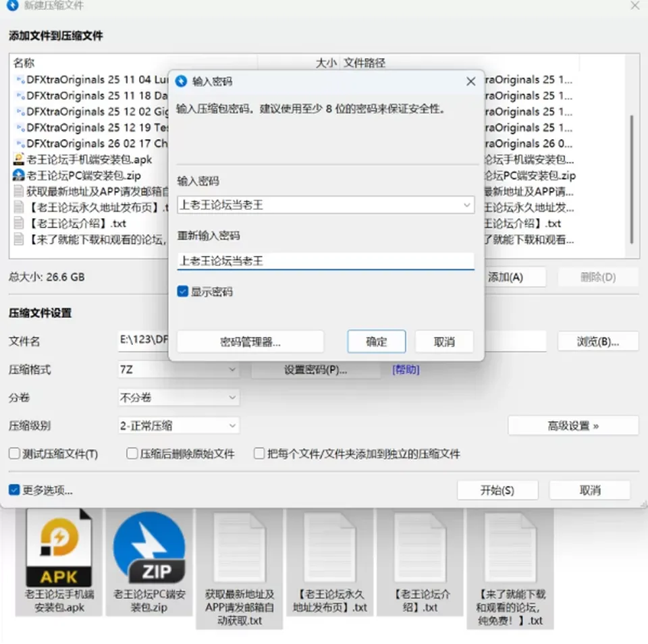This screenshot has width=648, height=644.
Task: Click the APK icon beside 老王论坛手机端安装包.apk in the list
Action: point(19,159)
